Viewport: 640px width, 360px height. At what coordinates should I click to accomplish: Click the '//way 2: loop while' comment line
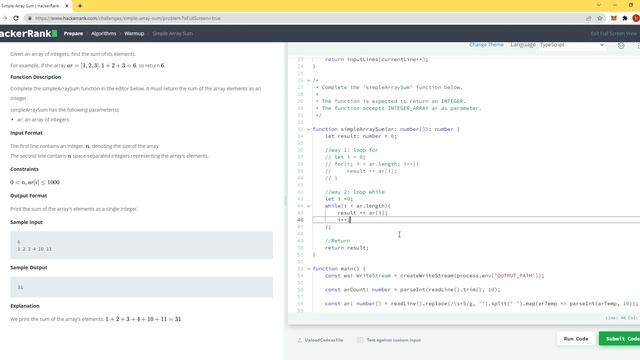point(355,192)
